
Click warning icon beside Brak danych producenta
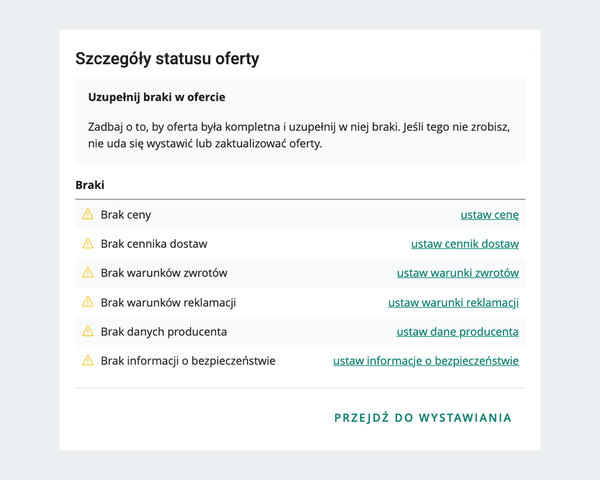click(87, 331)
